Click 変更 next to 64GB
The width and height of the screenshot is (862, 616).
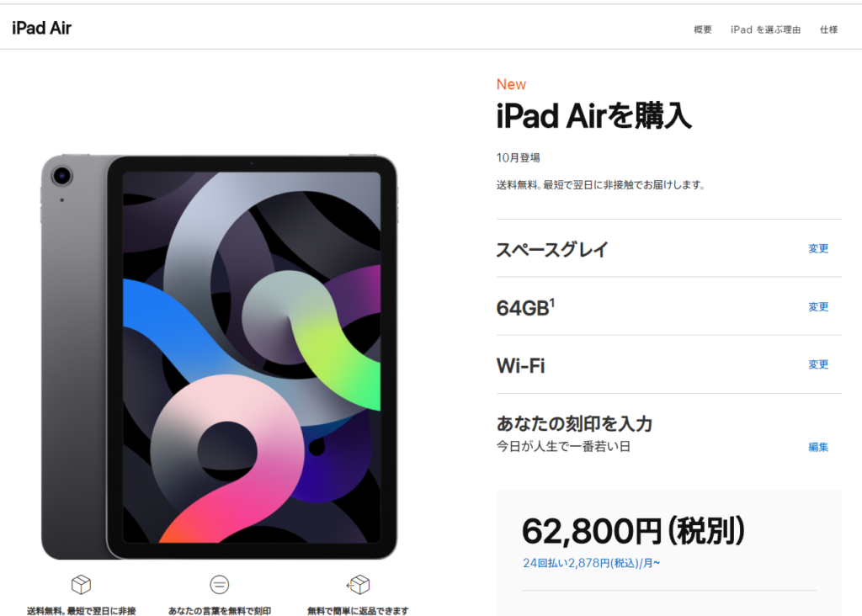[x=818, y=306]
